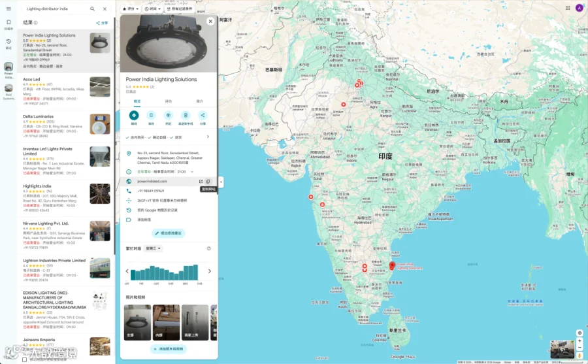Click the search magnifier icon
The image size is (588, 364).
pyautogui.click(x=92, y=8)
